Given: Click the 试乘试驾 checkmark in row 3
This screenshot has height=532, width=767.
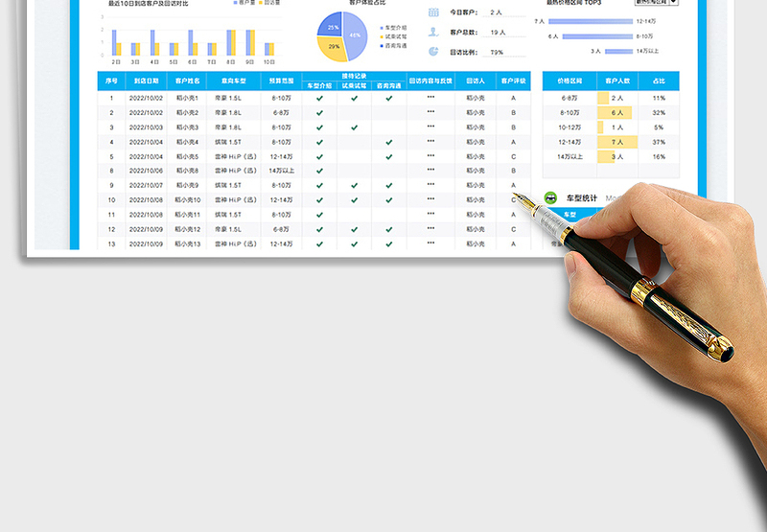Looking at the screenshot, I should click(354, 127).
